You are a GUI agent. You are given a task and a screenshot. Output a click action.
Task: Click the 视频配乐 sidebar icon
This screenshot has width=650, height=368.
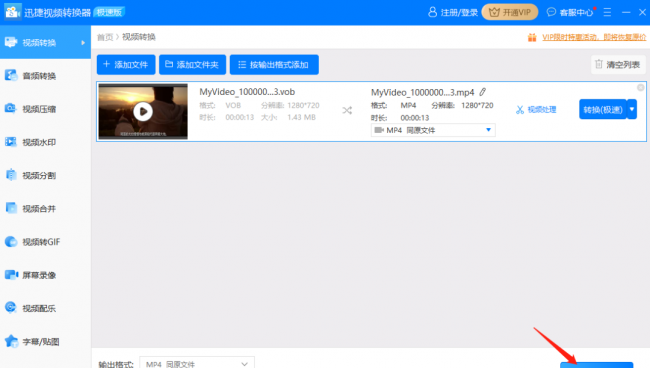pos(11,307)
